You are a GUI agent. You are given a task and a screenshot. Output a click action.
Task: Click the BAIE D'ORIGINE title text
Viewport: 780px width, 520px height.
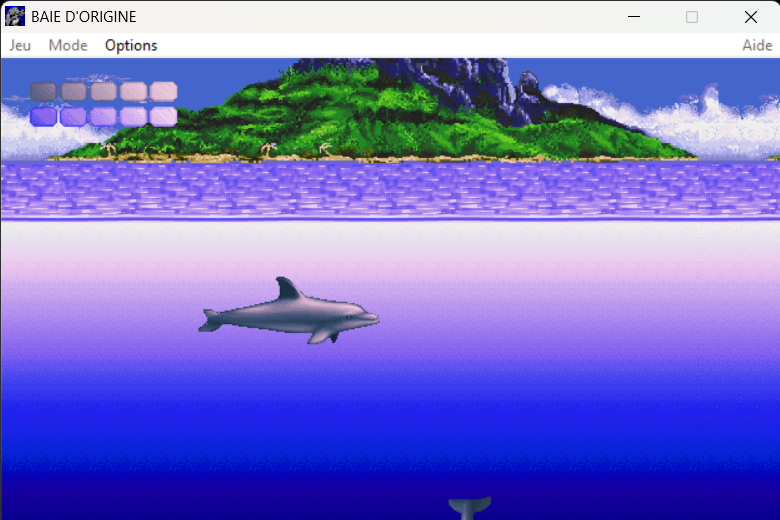click(84, 17)
